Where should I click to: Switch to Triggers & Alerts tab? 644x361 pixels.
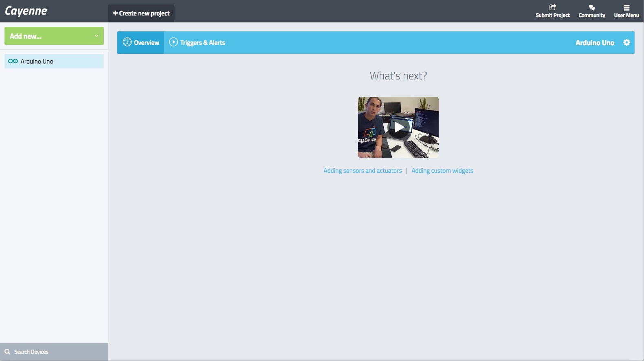(x=197, y=42)
